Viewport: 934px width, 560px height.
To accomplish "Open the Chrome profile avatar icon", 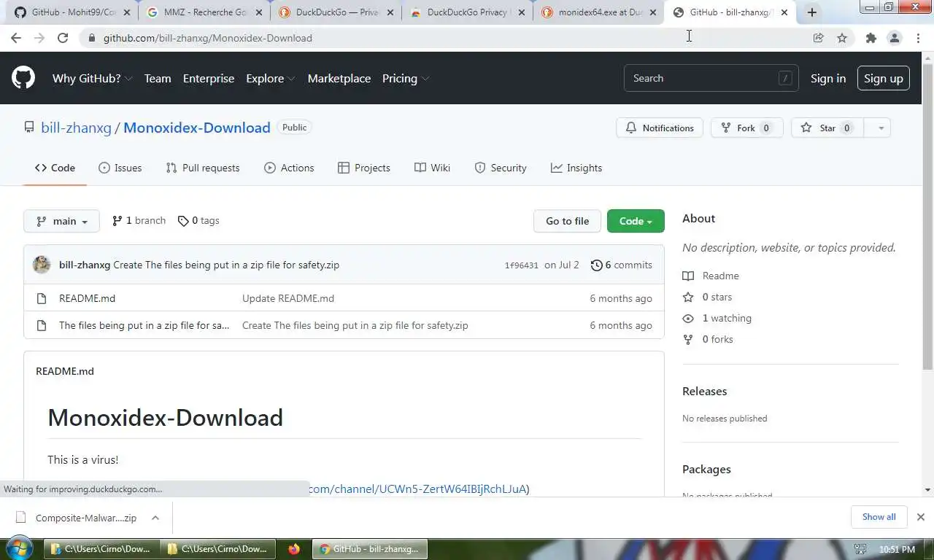I will [x=895, y=38].
